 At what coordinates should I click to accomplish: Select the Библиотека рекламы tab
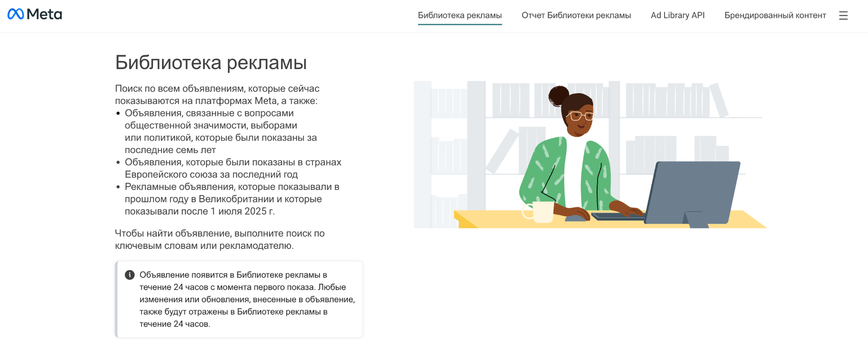point(460,16)
